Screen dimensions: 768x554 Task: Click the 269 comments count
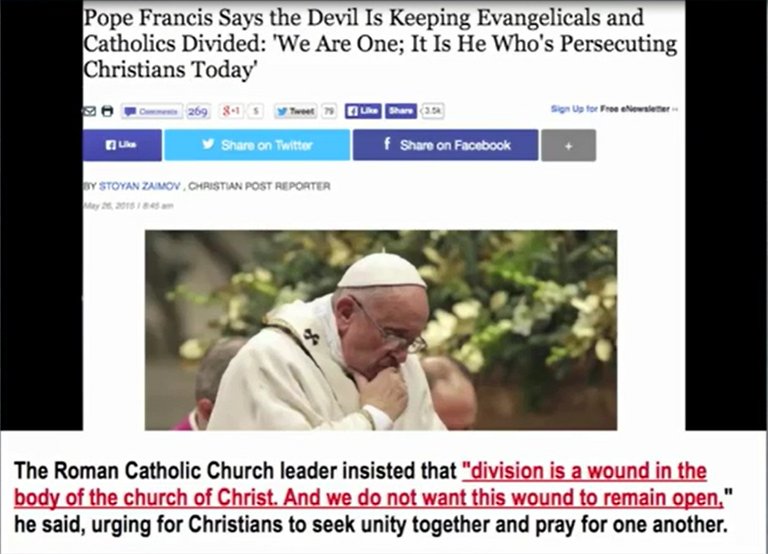[x=198, y=112]
